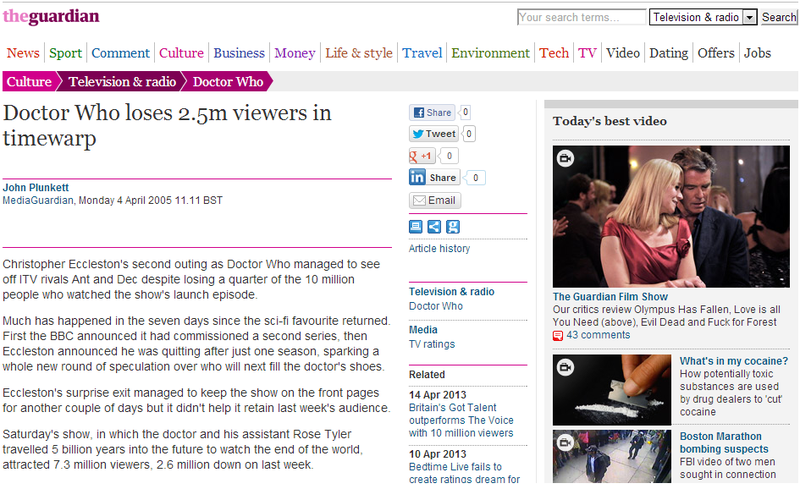Click the Search button
This screenshot has height=489, width=800.
(x=779, y=17)
